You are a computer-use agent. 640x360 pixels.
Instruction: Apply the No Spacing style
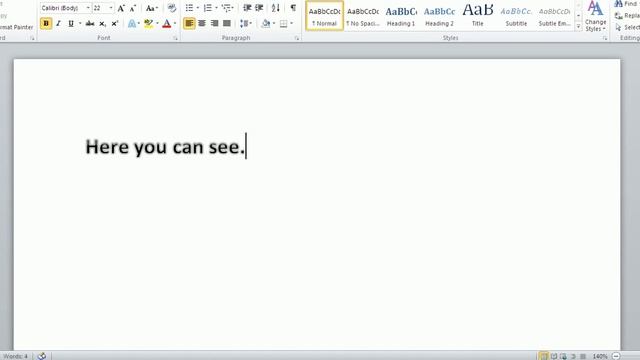click(363, 16)
